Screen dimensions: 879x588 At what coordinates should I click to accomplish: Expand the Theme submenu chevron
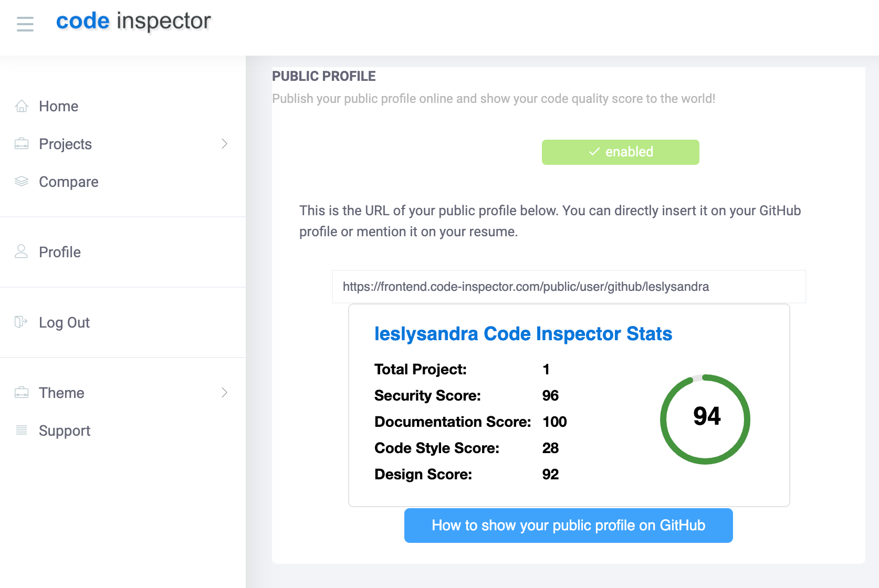[225, 393]
